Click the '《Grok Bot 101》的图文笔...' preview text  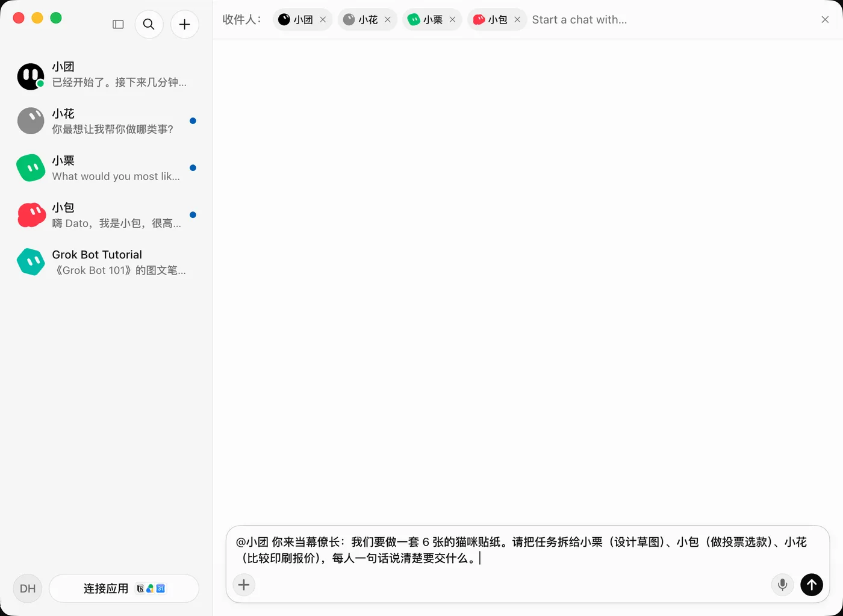119,270
